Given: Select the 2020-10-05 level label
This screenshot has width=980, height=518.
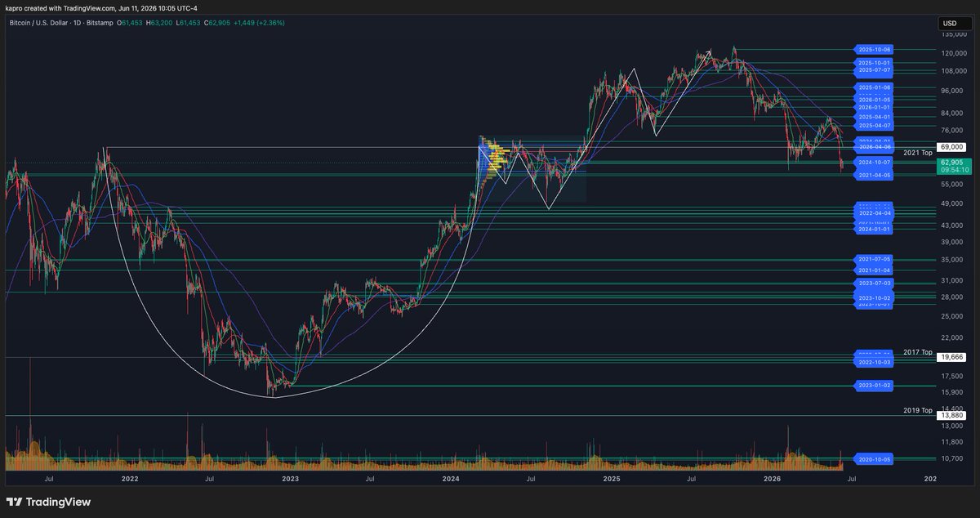Looking at the screenshot, I should coord(875,459).
